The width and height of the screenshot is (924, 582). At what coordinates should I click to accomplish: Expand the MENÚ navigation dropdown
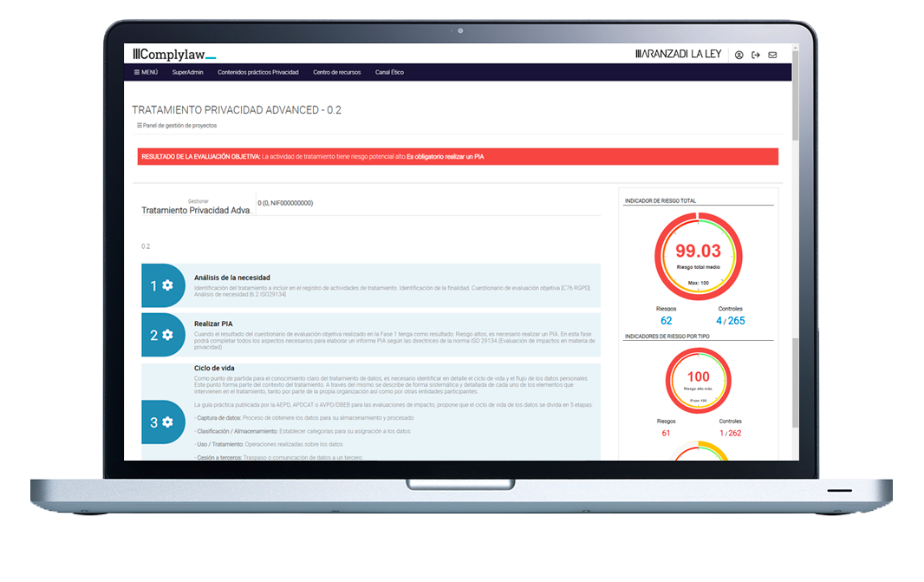pos(147,72)
